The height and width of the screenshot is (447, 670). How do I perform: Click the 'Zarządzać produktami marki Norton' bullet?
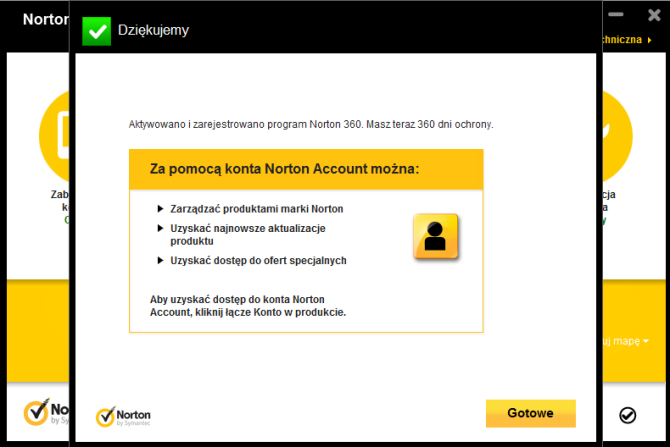[250, 209]
